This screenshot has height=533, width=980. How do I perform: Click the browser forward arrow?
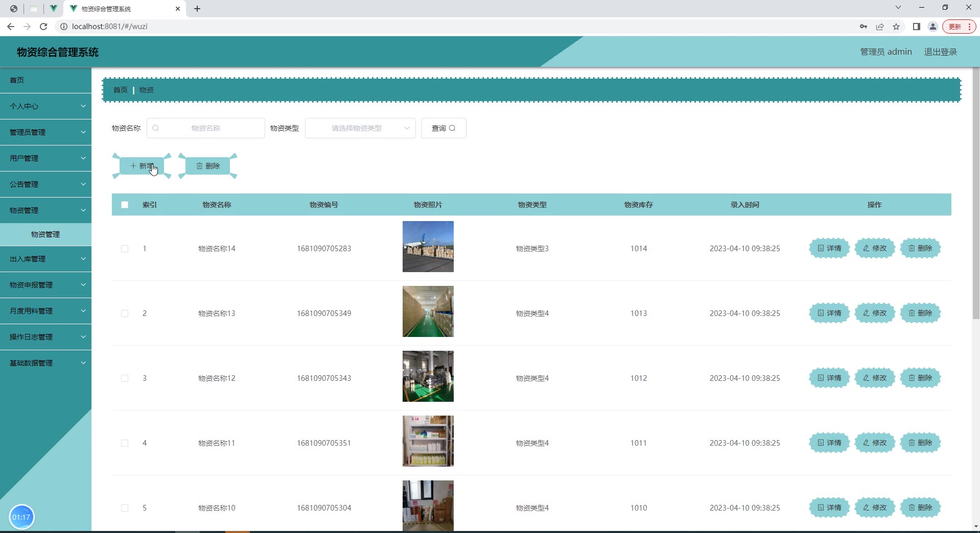tap(27, 27)
